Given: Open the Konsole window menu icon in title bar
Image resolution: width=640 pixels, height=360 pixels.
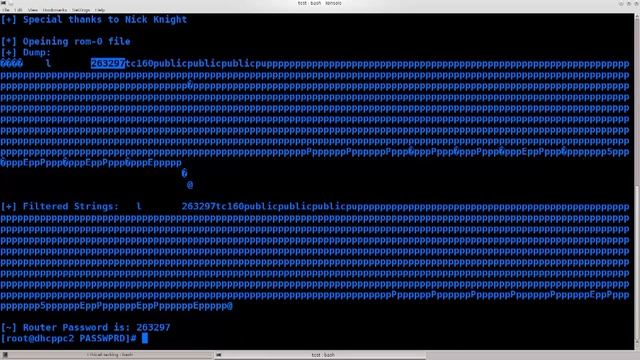Looking at the screenshot, I should click(x=4, y=3).
